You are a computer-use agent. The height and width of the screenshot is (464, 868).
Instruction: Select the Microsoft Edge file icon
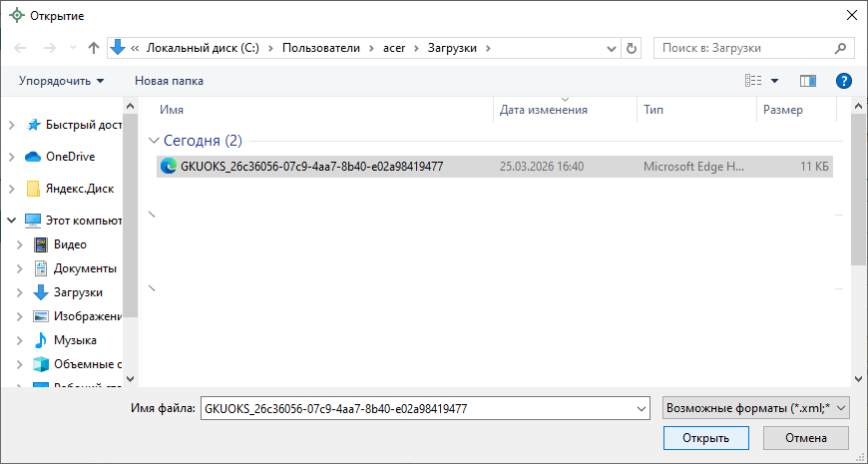169,167
